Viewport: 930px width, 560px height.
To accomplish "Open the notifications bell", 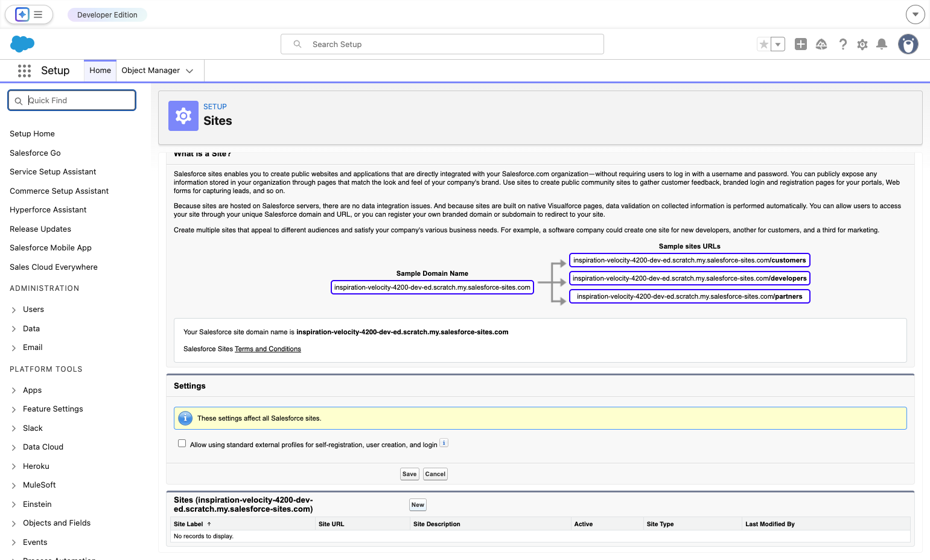I will pos(882,44).
